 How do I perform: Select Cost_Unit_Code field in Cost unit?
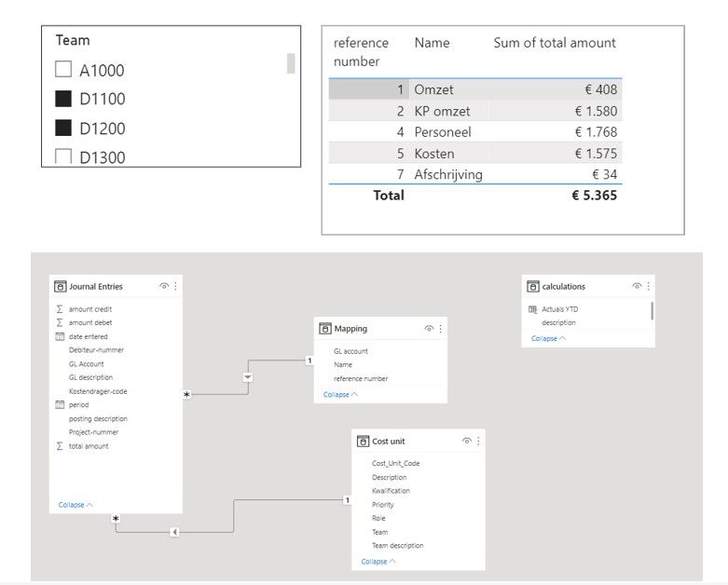395,463
